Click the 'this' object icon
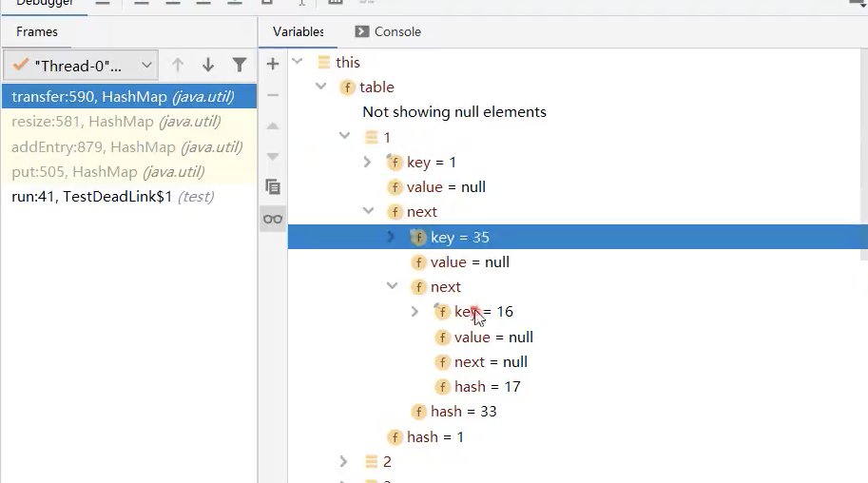This screenshot has width=868, height=483. (324, 62)
